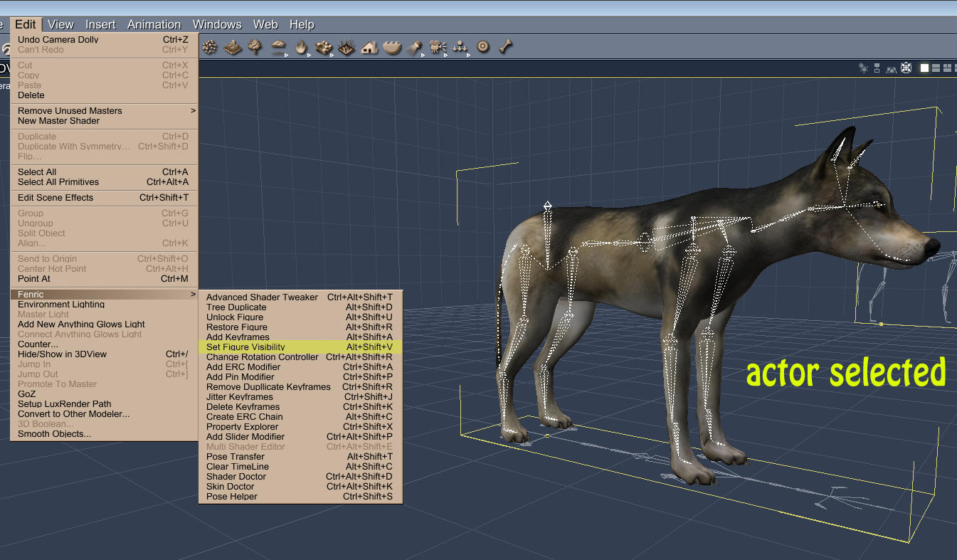Screen dimensions: 957x560
Task: Click the house icon in the toolbar
Action: tap(369, 48)
